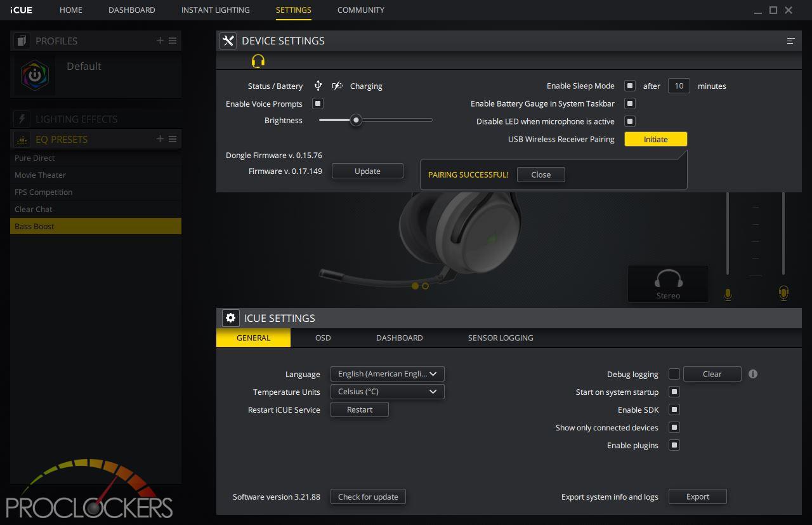
Task: Click the Profiles panel icon
Action: tap(22, 41)
